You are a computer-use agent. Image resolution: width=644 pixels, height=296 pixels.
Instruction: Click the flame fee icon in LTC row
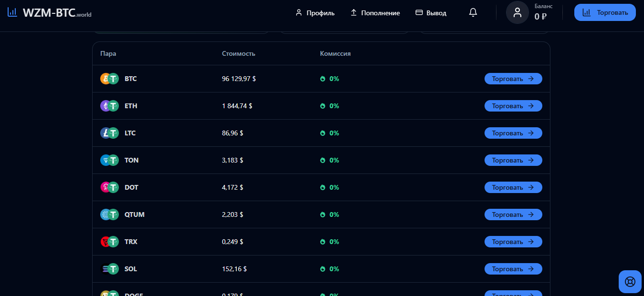point(323,133)
